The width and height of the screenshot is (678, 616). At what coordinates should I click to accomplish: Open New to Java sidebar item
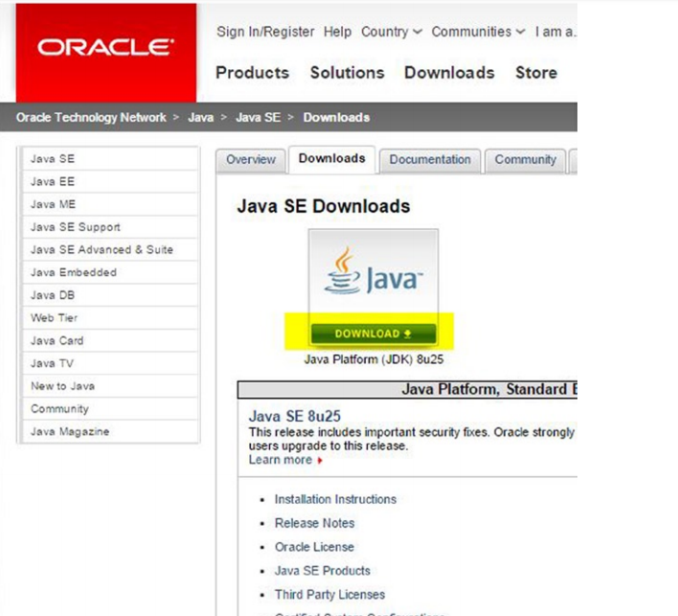[110, 386]
